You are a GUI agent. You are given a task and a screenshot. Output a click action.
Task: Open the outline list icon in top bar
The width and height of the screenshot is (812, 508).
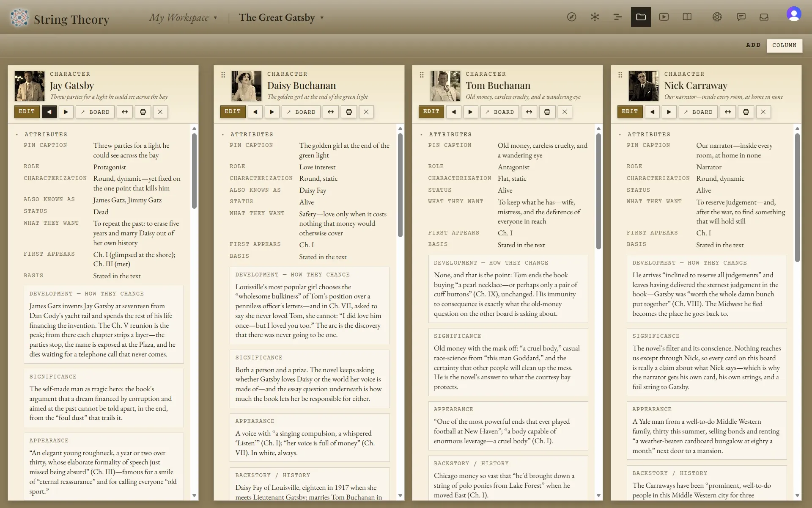617,17
